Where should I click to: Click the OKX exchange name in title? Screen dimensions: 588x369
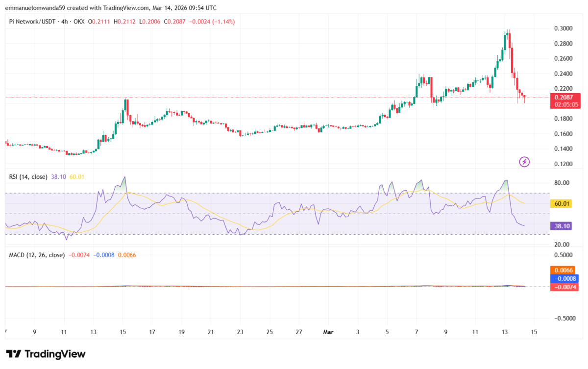[x=80, y=22]
